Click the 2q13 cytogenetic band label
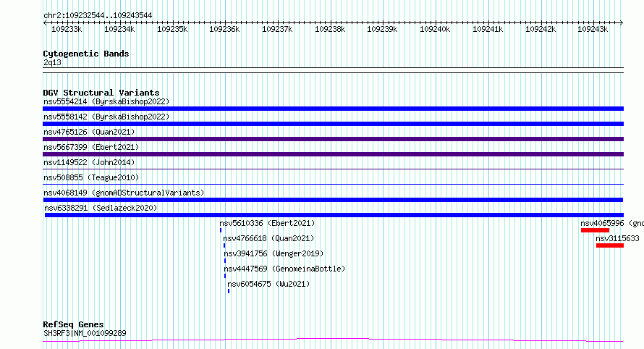This screenshot has height=349, width=644. [52, 62]
